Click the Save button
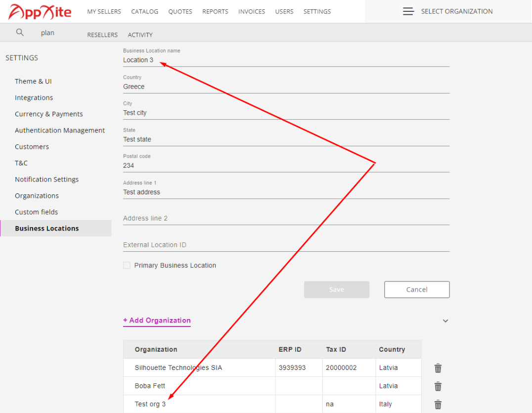 (x=337, y=289)
